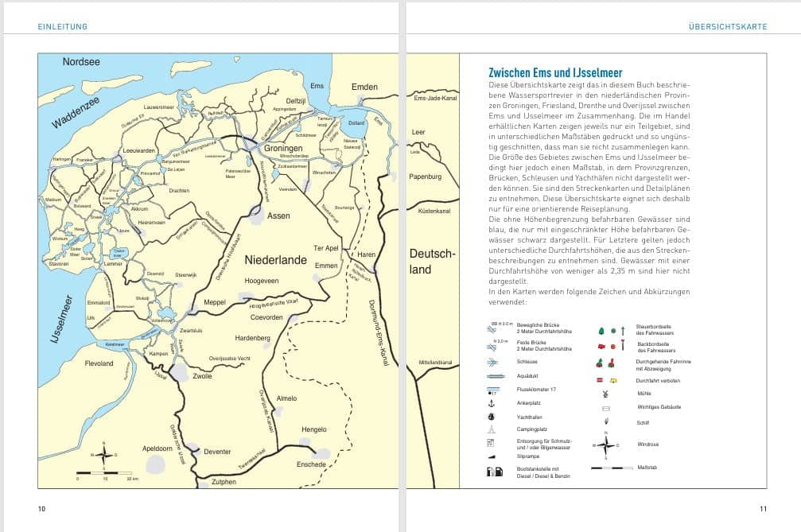Select the Nordsee label on the map
The width and height of the screenshot is (801, 532).
click(81, 62)
